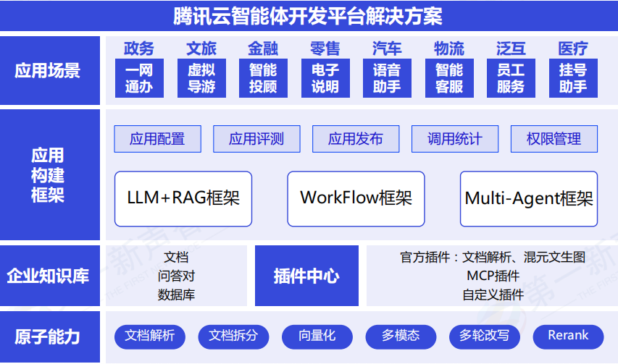Select the 调用统计 box

click(455, 139)
